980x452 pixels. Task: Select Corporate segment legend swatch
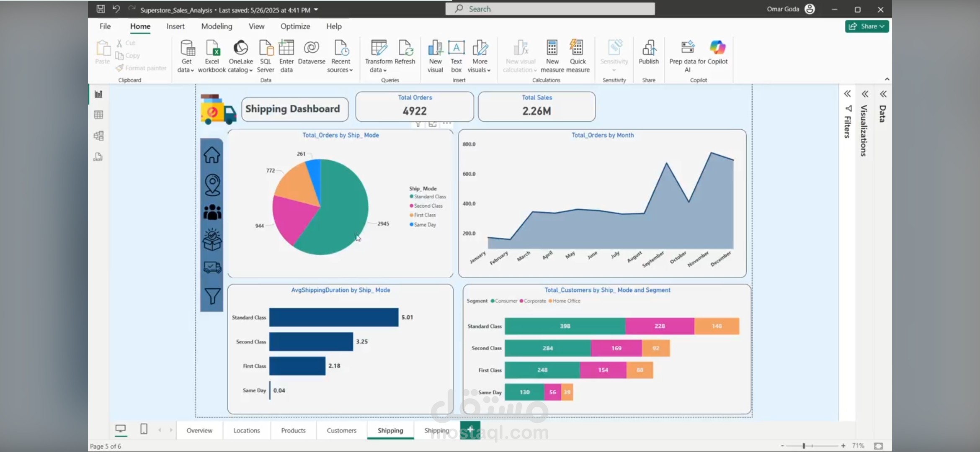(x=521, y=301)
